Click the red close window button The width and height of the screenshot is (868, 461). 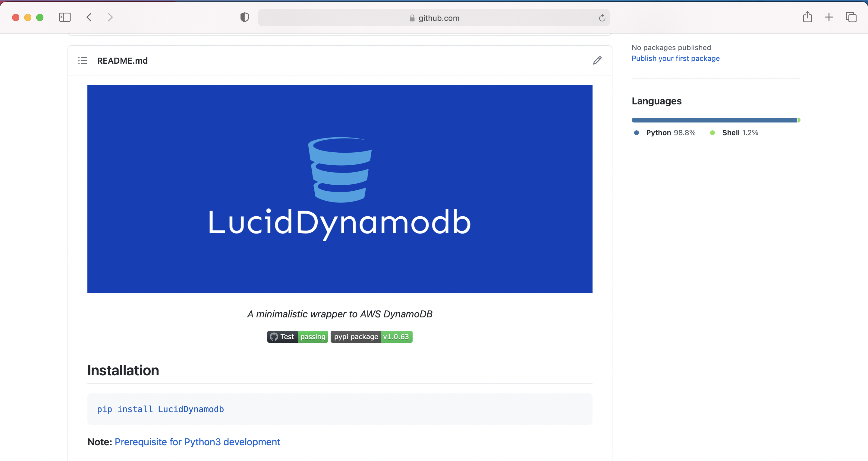15,17
